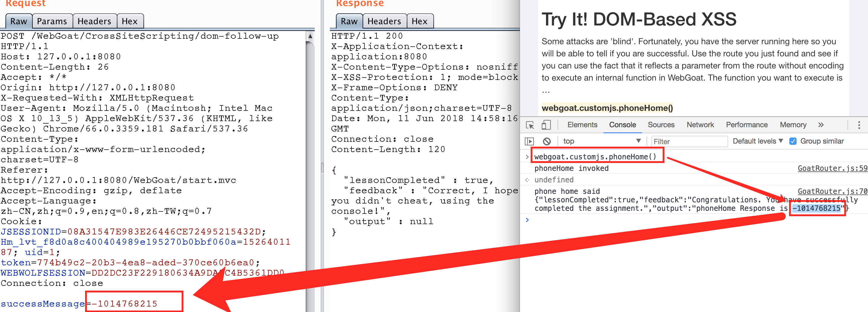Click the HTTP/1.1 200 status line
The height and width of the screenshot is (312, 868).
click(367, 36)
